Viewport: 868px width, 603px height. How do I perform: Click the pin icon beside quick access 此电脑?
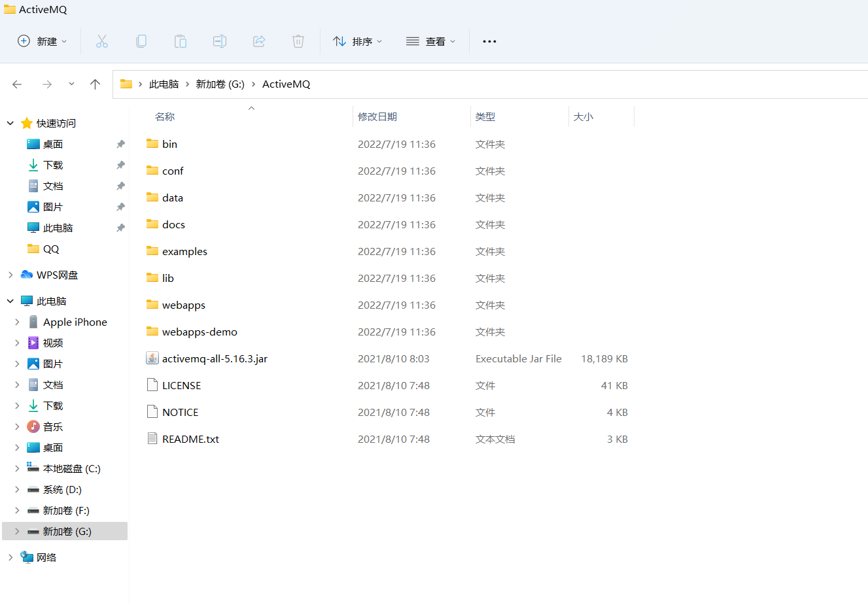tap(120, 228)
